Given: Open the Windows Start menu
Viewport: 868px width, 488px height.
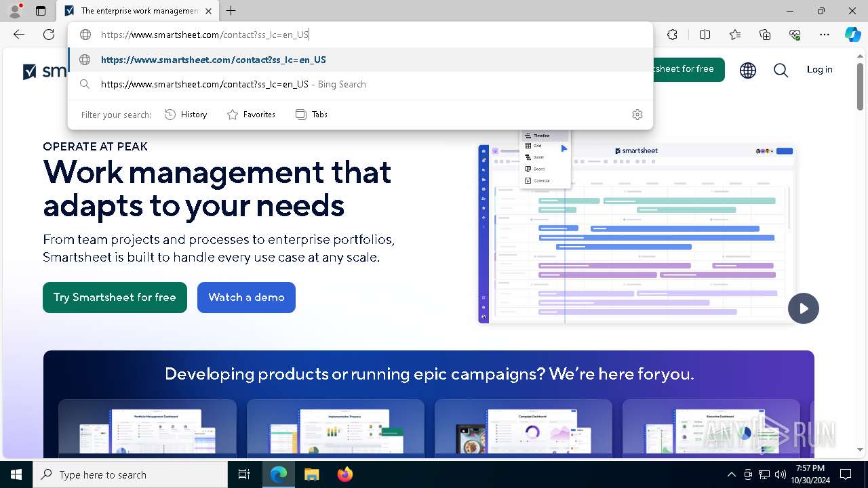Looking at the screenshot, I should pyautogui.click(x=16, y=474).
